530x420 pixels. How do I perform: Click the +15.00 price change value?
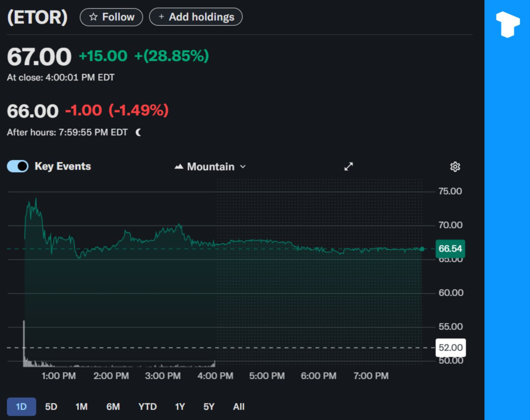pos(103,56)
